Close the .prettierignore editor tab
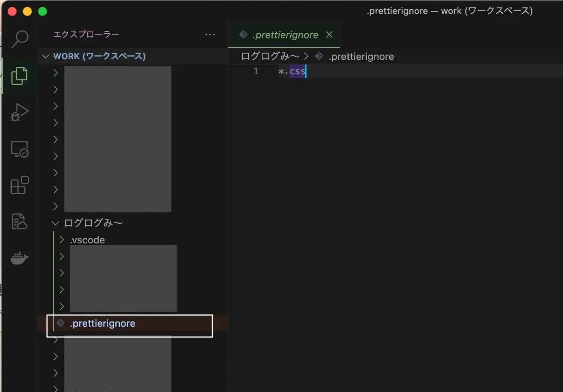This screenshot has width=563, height=392. pos(329,35)
